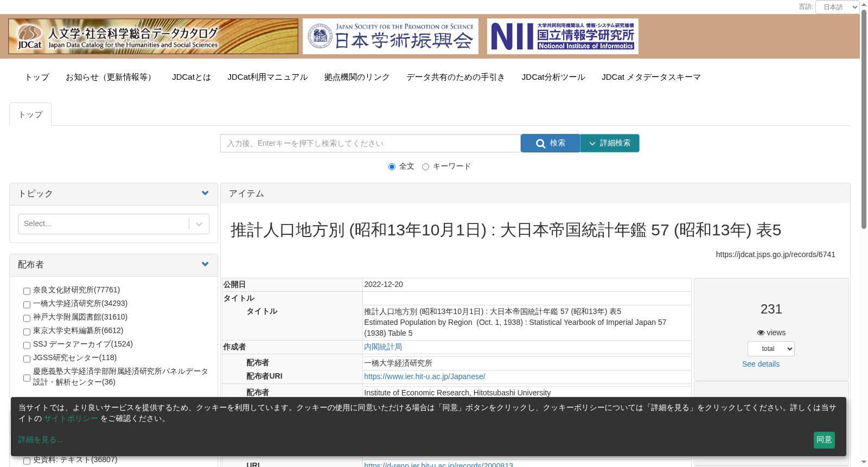This screenshot has width=868, height=467.
Task: Check 東京大学史料編纂所(6612) checkbox
Action: [27, 332]
